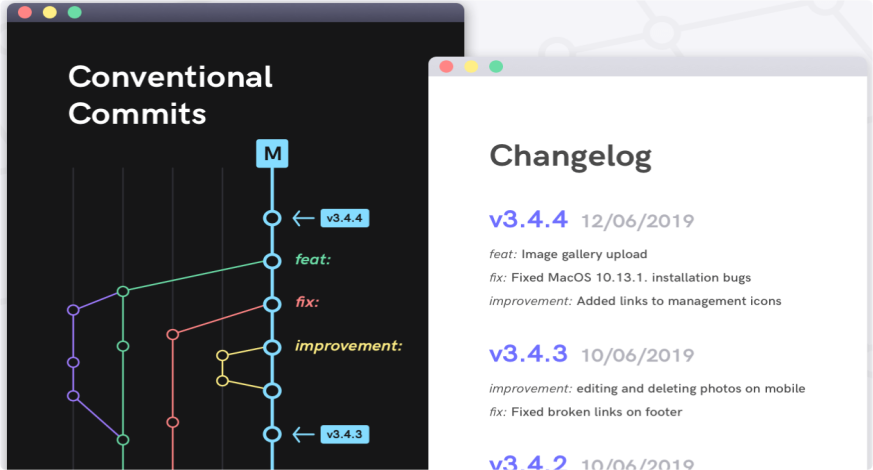Minimize the Conventional Commits window with yellow button
Screen dimensions: 873x470
tap(50, 12)
